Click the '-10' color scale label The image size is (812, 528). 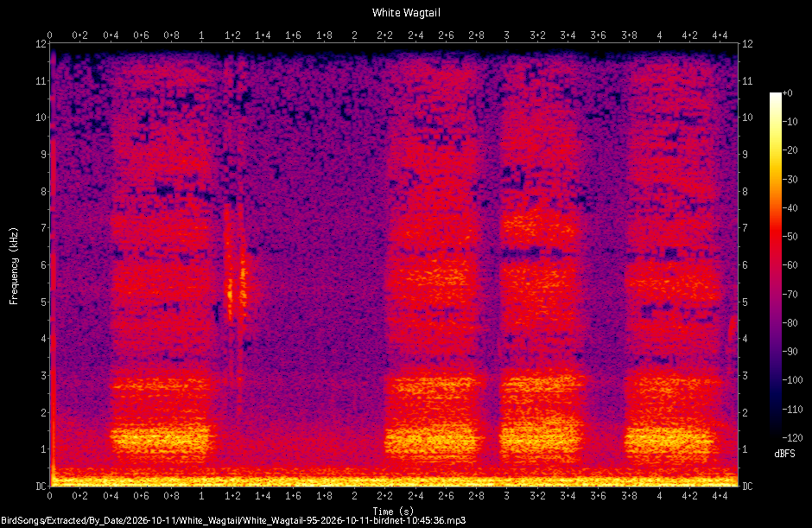790,122
